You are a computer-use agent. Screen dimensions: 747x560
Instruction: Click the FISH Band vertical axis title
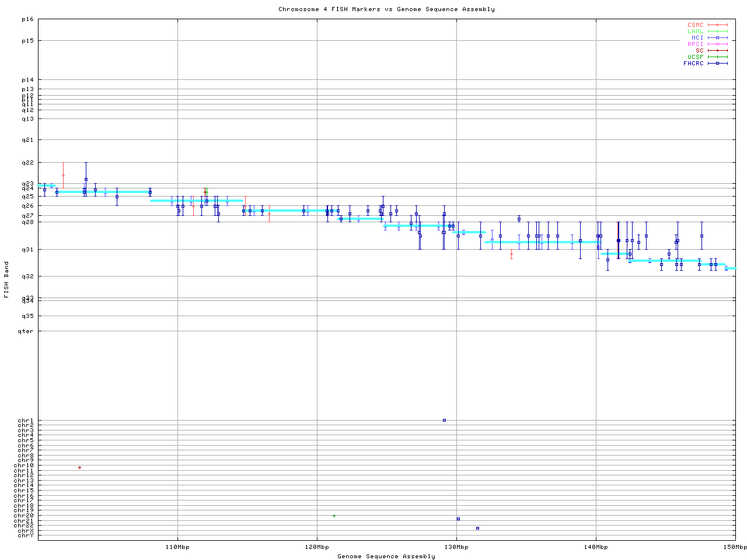tap(6, 279)
